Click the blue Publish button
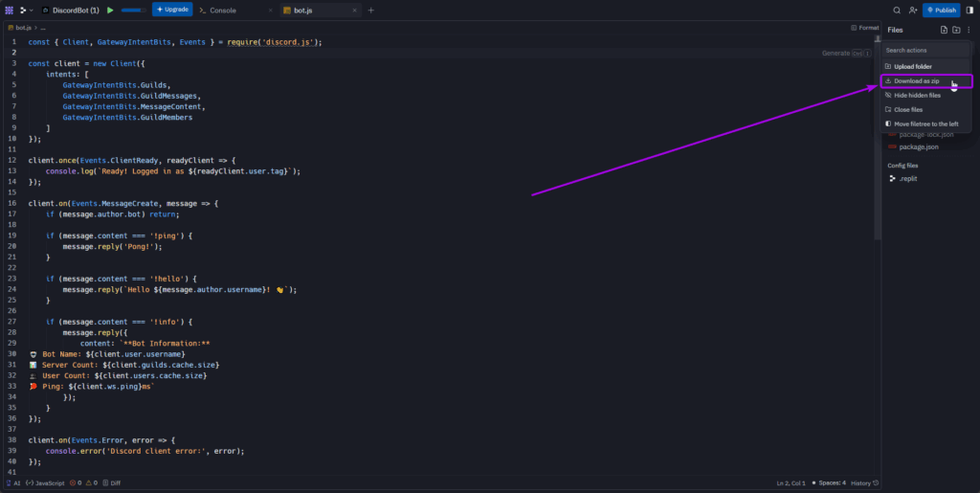This screenshot has height=493, width=980. (x=941, y=10)
